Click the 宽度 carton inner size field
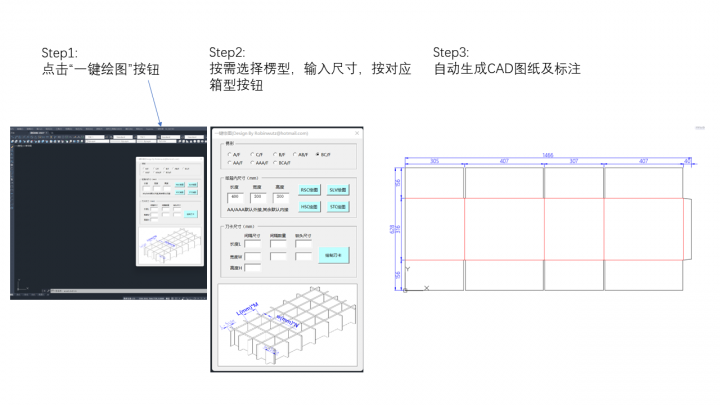Viewport: 720px width, 405px height. point(258,197)
